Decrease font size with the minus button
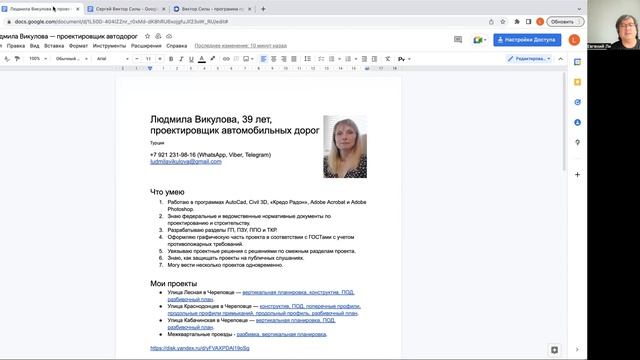Image resolution: width=640 pixels, height=360 pixels. point(137,59)
